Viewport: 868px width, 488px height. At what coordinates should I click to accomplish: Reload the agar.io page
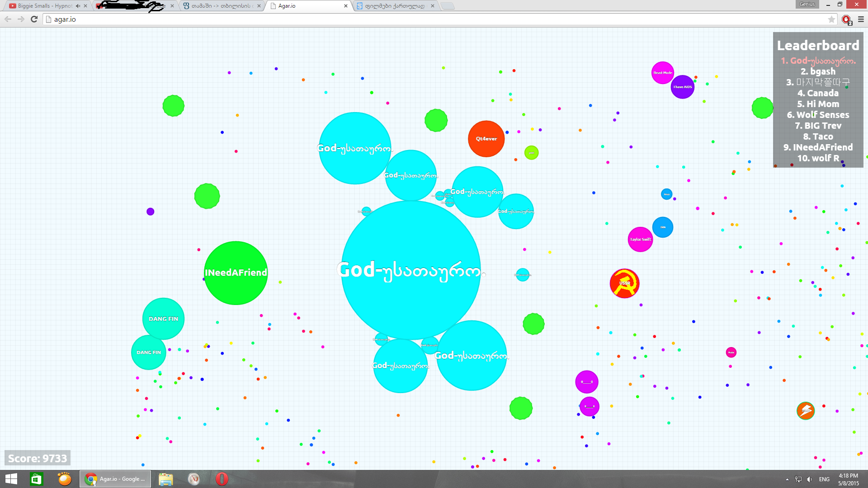34,19
